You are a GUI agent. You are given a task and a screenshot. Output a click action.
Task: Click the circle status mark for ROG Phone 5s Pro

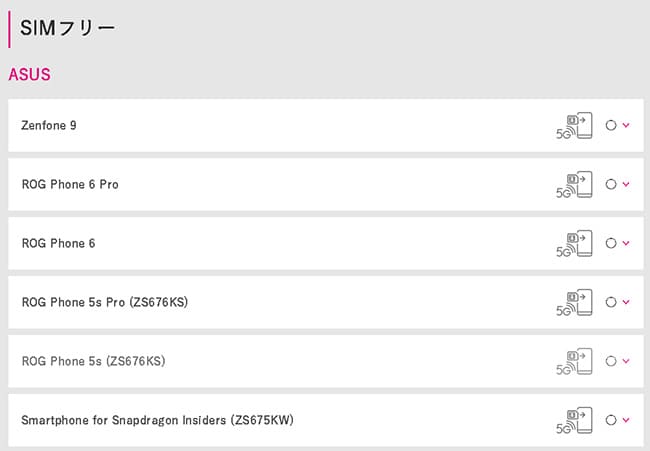611,302
